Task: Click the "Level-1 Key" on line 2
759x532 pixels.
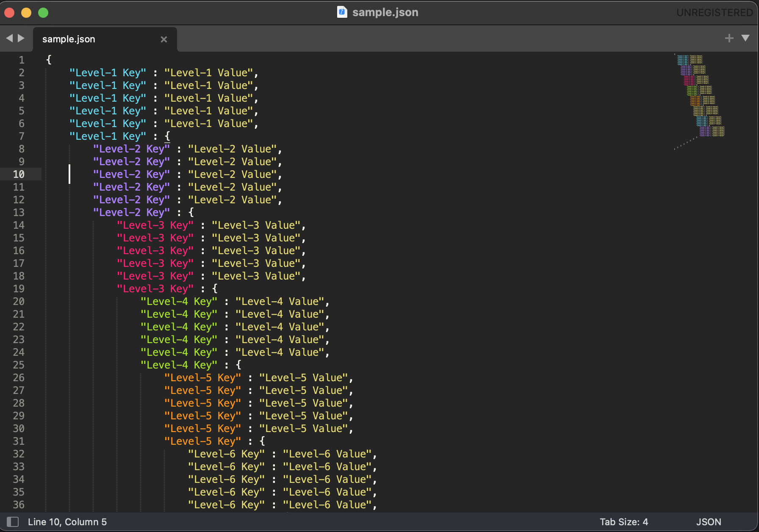Action: pyautogui.click(x=108, y=73)
